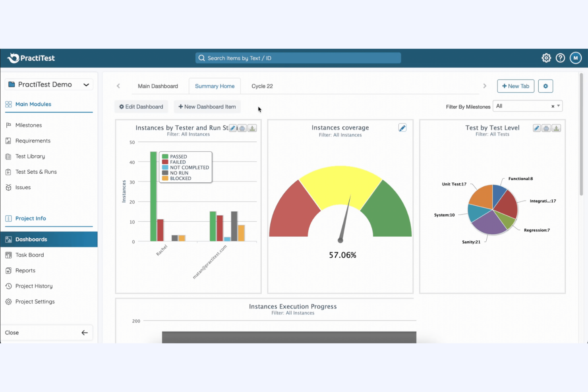Switch to the Cycle 22 dashboard tab

point(262,86)
